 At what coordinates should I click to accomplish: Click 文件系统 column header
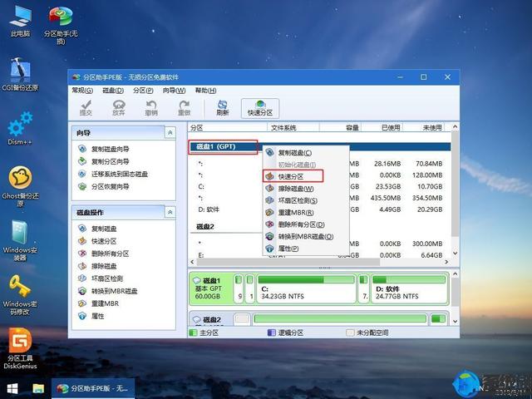point(293,127)
